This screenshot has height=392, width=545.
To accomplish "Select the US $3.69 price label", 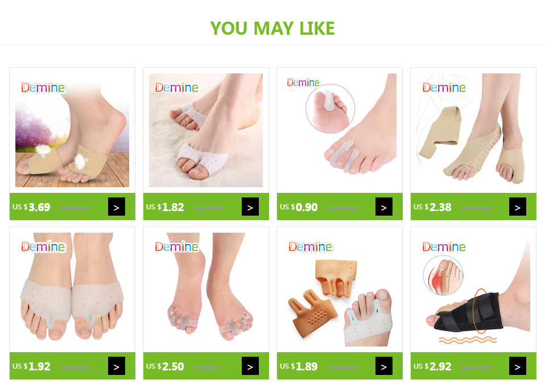I will click(31, 207).
